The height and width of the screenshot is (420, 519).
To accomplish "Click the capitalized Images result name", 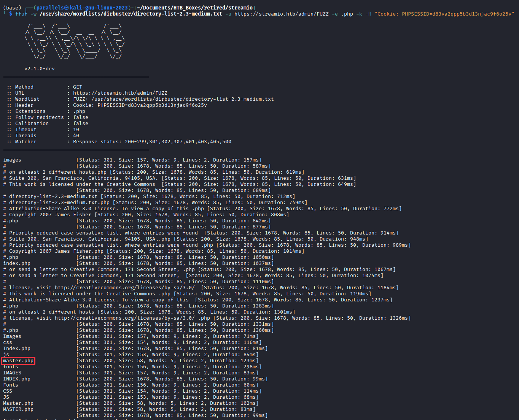I will (x=12, y=336).
